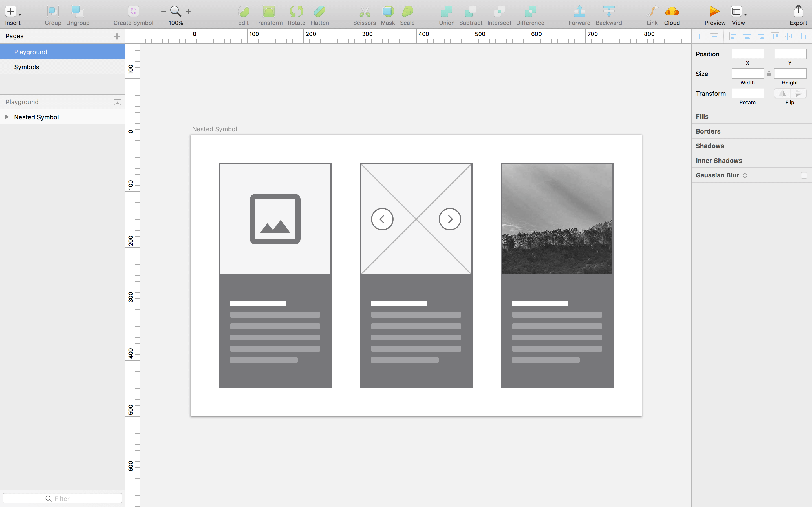Screen dimensions: 812x507
Task: Click the Mask tool in toolbar
Action: pyautogui.click(x=388, y=14)
